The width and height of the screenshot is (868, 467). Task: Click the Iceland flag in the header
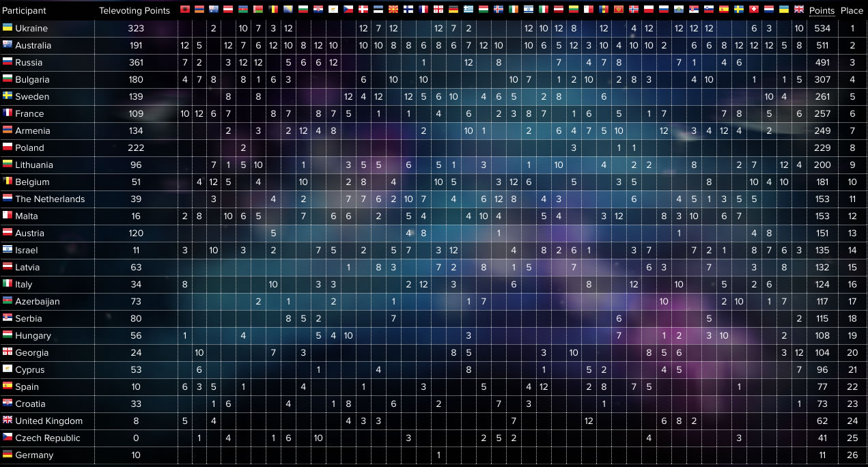pos(498,10)
